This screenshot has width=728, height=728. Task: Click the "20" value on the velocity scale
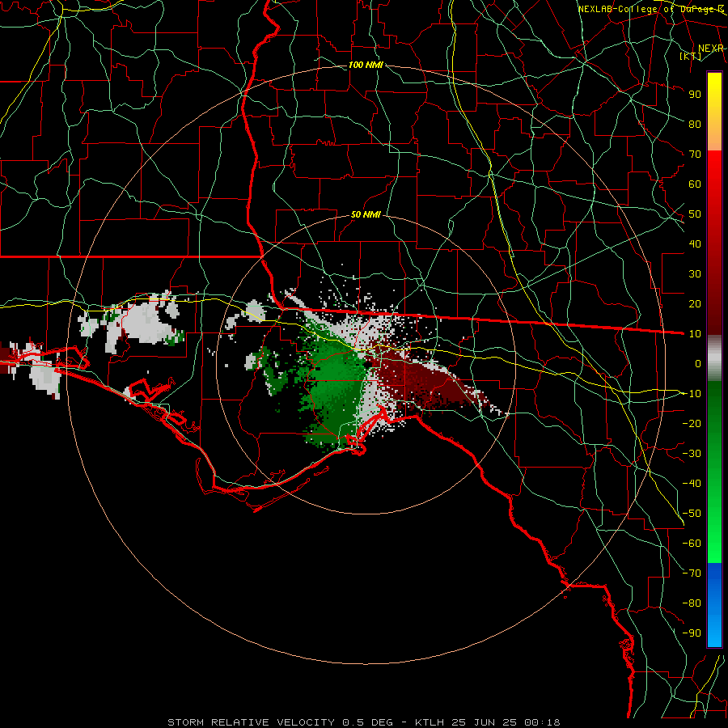pyautogui.click(x=695, y=304)
